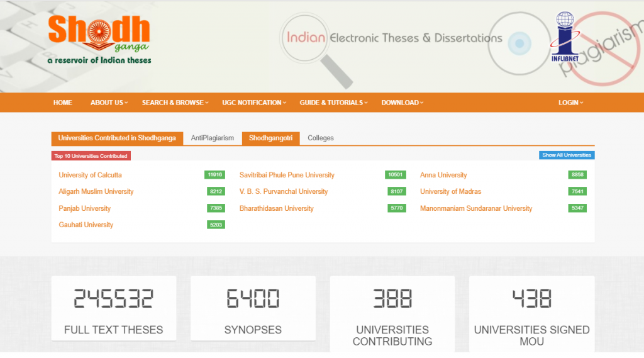Open V. B. S. Purvanchal University link
The height and width of the screenshot is (358, 644).
click(x=284, y=191)
